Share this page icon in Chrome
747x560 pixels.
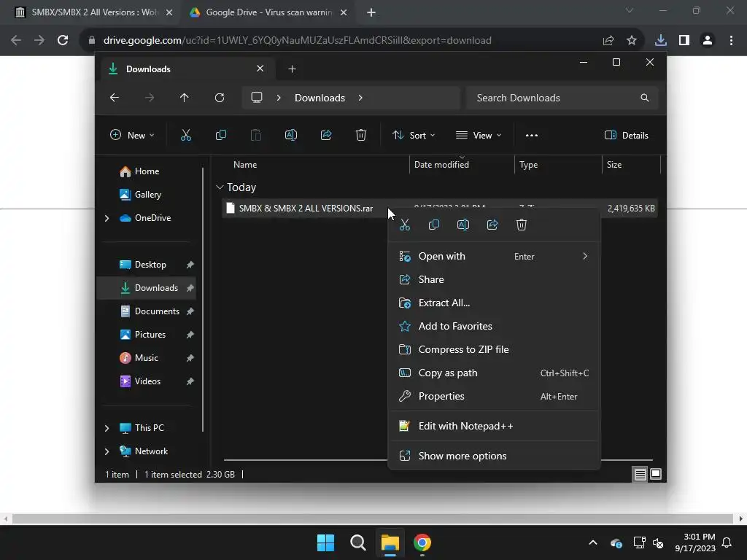(x=608, y=41)
